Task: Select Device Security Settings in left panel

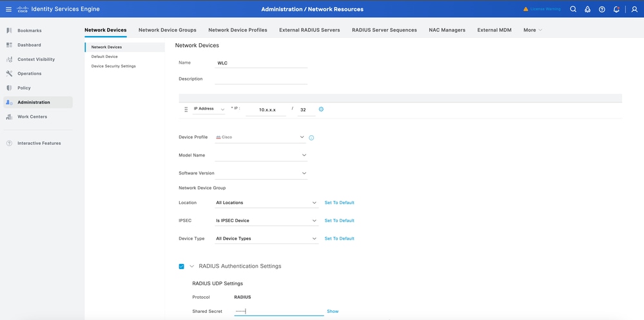Action: [113, 66]
